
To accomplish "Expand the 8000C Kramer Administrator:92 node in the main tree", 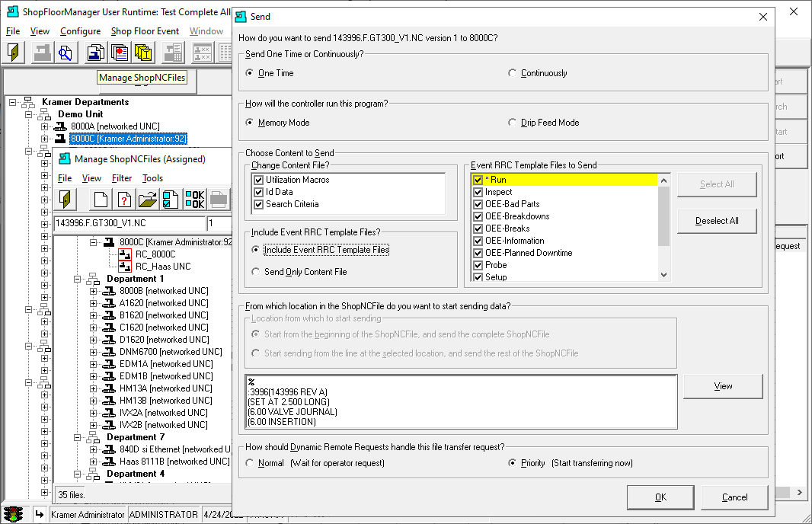I will point(44,139).
